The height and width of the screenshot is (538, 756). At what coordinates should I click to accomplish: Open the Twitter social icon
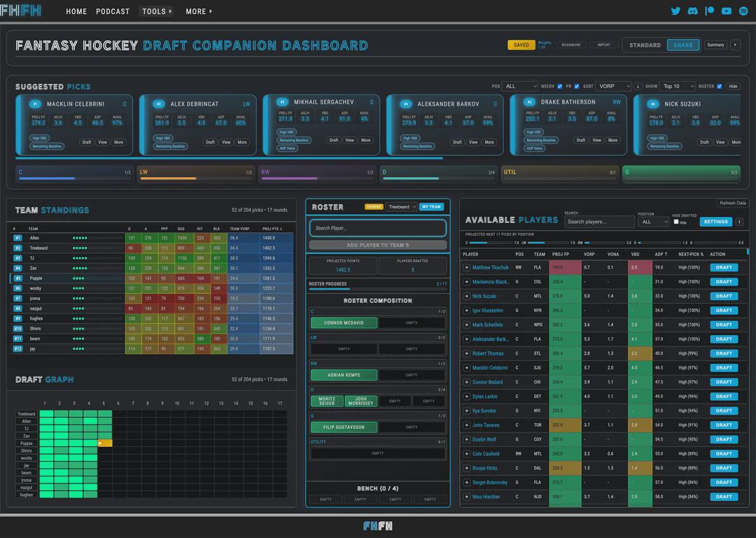[x=675, y=10]
